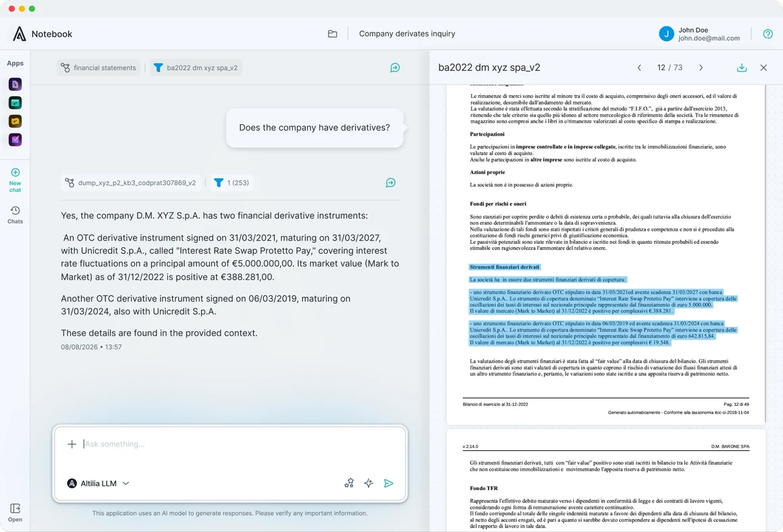Download the ba2022 dm xyz spa_v2 document

pyautogui.click(x=742, y=68)
